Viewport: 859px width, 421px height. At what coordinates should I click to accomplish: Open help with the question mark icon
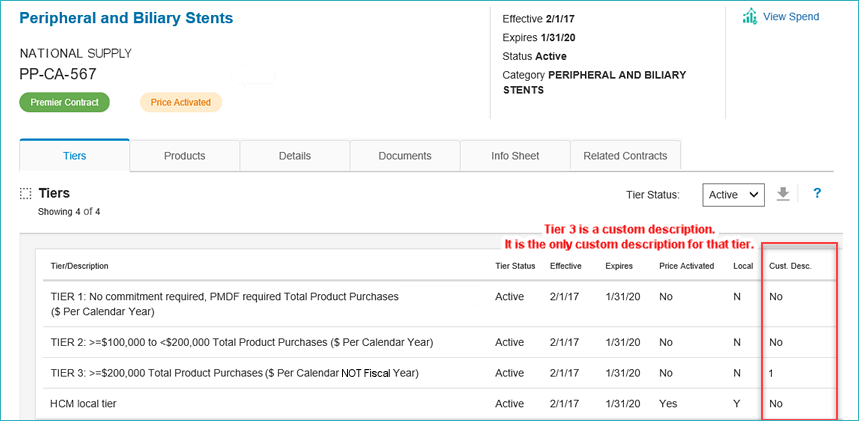[817, 194]
